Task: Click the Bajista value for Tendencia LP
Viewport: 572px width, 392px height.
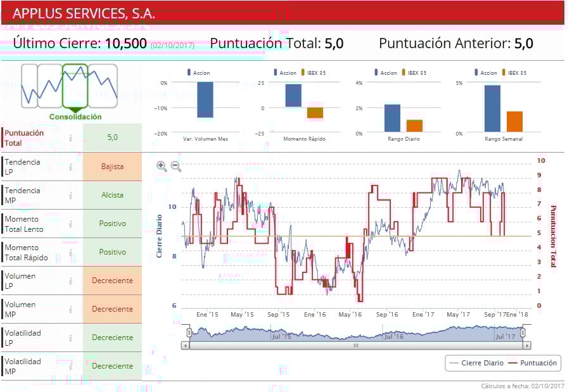Action: (112, 167)
